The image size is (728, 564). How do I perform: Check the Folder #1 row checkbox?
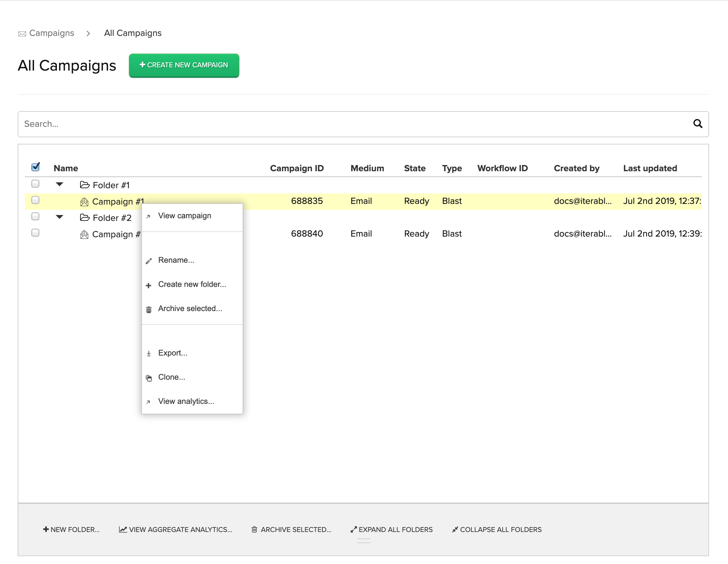tap(35, 184)
